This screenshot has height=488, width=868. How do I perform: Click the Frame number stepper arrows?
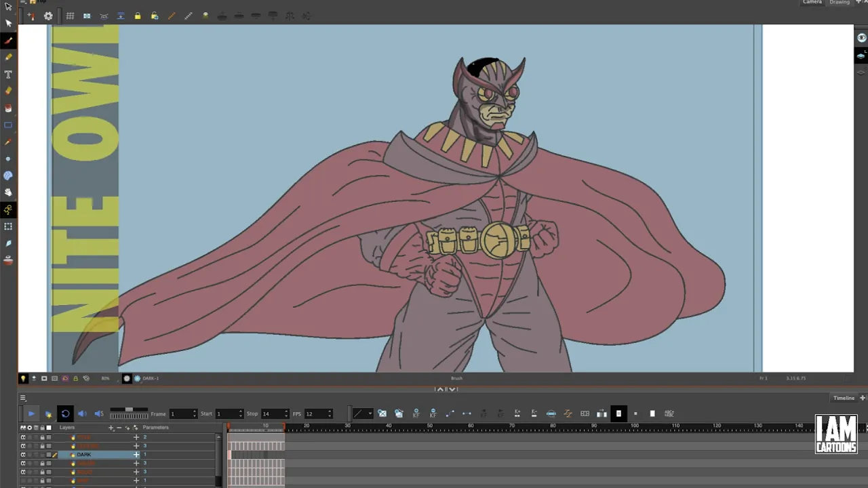pyautogui.click(x=195, y=413)
